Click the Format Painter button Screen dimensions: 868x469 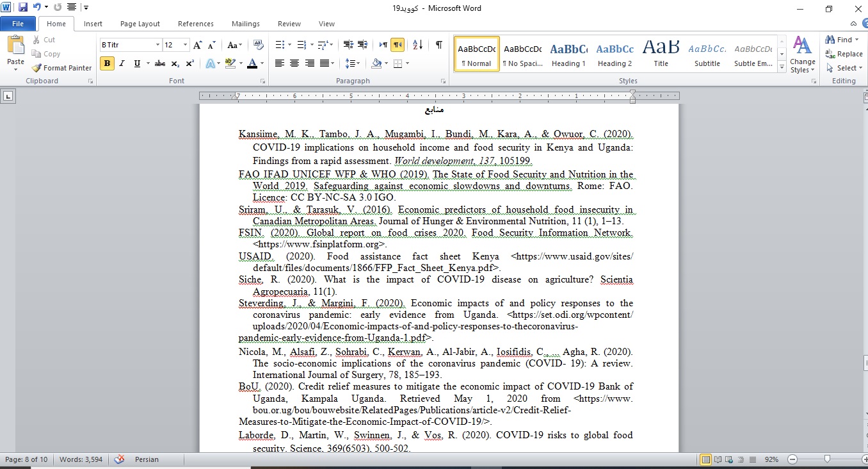click(x=62, y=68)
